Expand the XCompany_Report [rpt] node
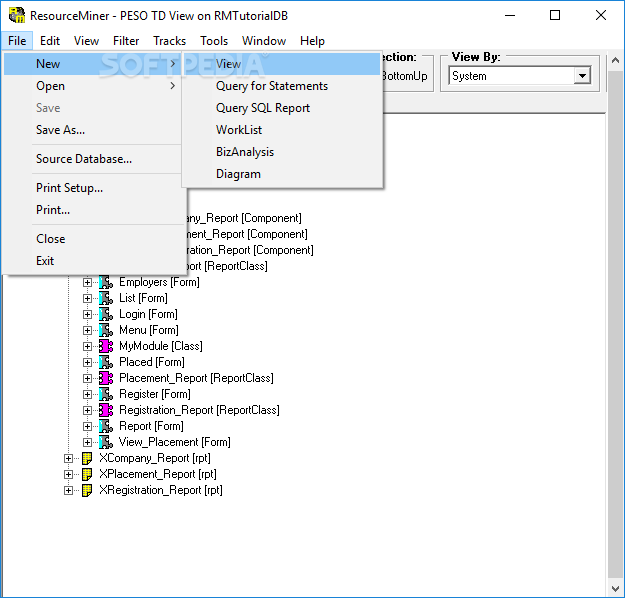This screenshot has height=598, width=625. point(68,458)
